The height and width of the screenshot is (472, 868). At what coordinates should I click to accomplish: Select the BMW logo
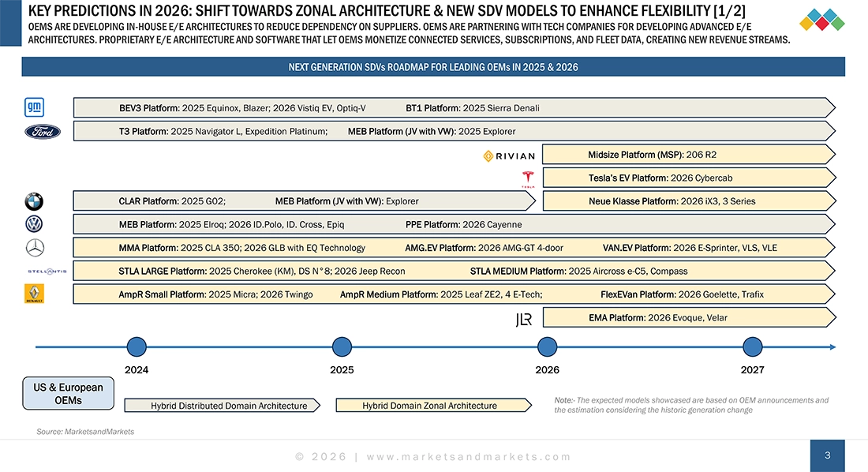tap(33, 201)
